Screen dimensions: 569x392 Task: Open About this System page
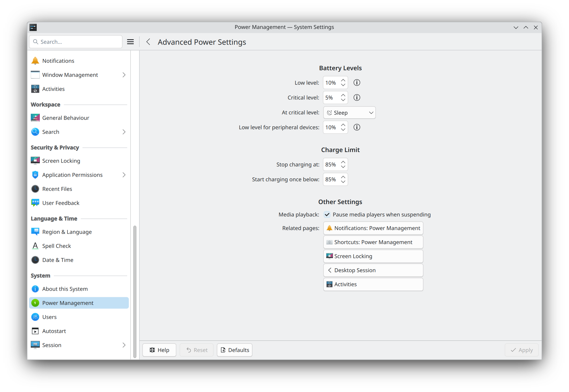coord(65,289)
